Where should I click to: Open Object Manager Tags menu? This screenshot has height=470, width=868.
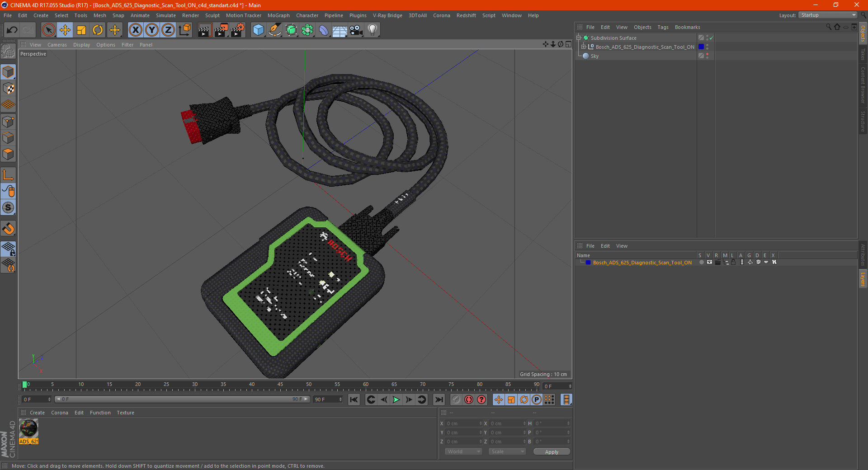pos(663,27)
